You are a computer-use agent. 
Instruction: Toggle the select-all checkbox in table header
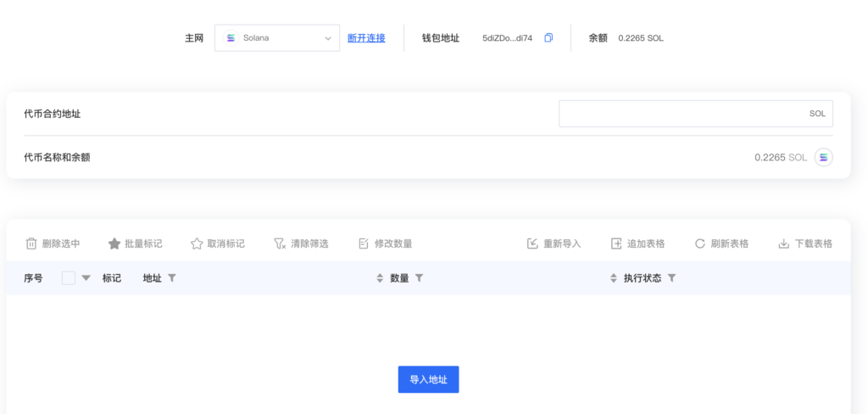click(x=69, y=278)
